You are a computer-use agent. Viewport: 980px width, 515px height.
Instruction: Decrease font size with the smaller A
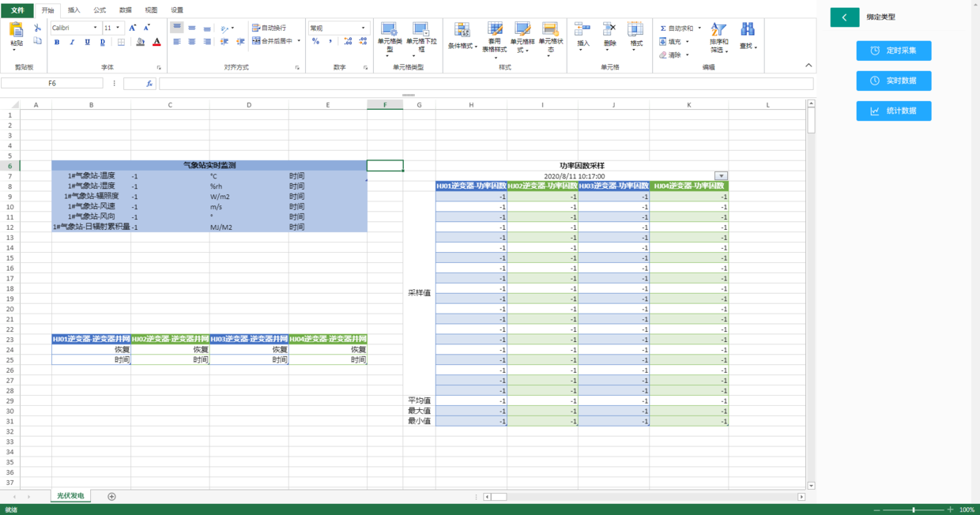[x=147, y=28]
